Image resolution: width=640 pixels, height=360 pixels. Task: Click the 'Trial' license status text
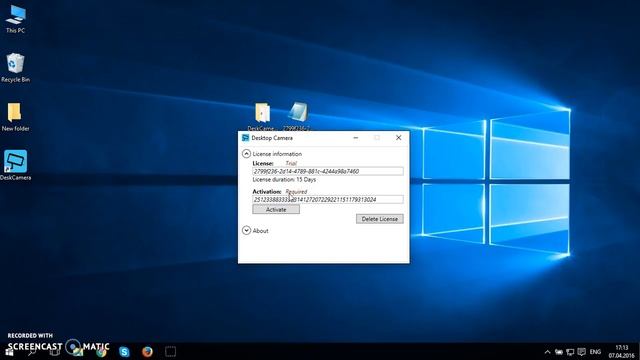291,163
